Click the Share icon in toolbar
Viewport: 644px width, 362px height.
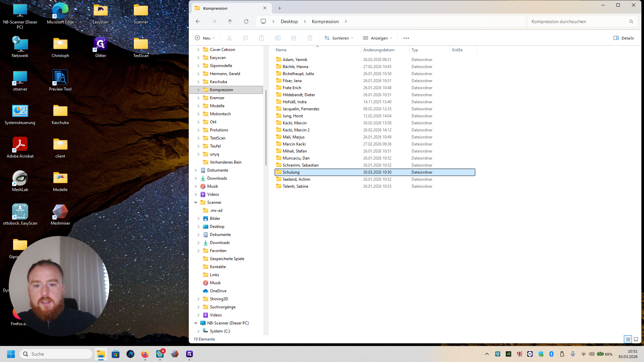[x=294, y=38]
